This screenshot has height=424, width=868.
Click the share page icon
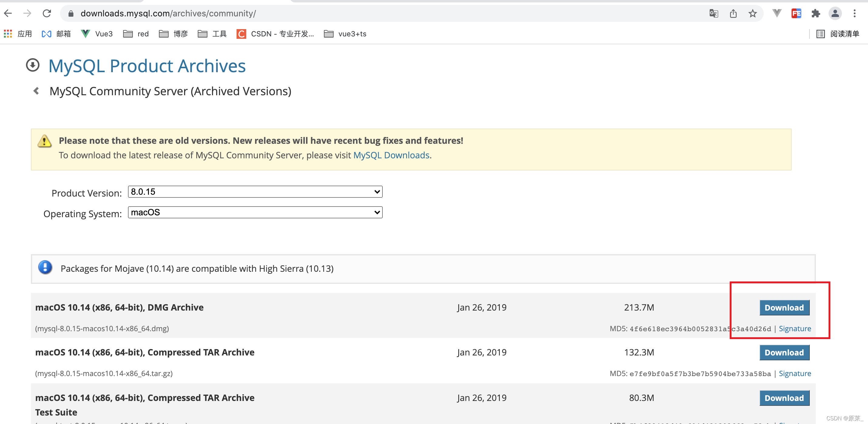733,13
